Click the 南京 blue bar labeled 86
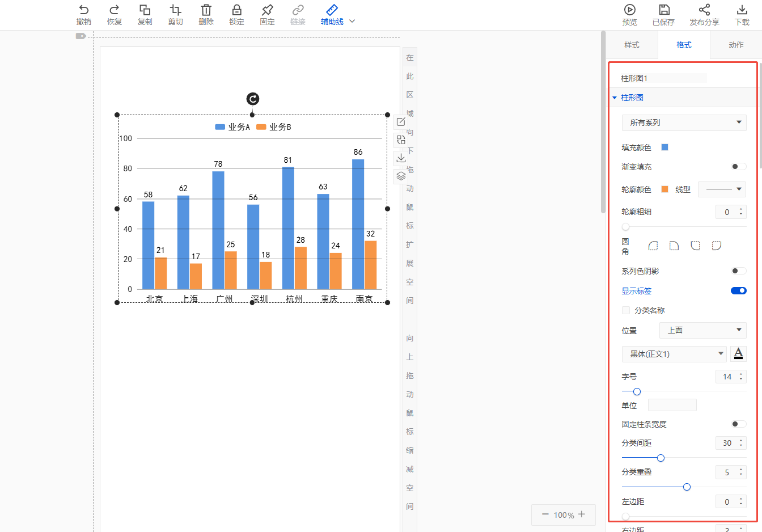762x532 pixels. 358,224
